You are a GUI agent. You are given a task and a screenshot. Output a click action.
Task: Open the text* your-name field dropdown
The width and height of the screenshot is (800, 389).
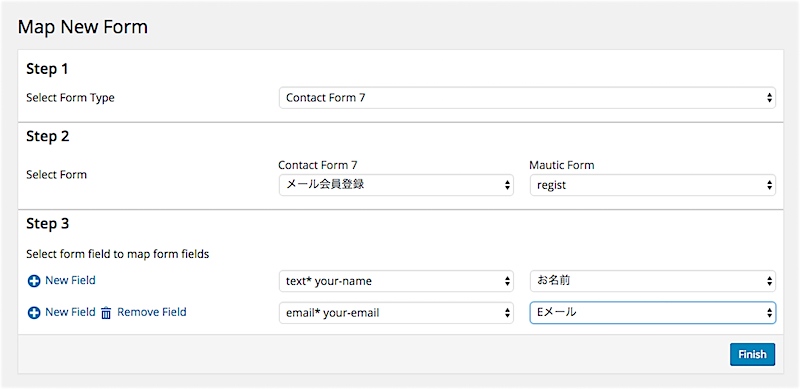pyautogui.click(x=396, y=281)
